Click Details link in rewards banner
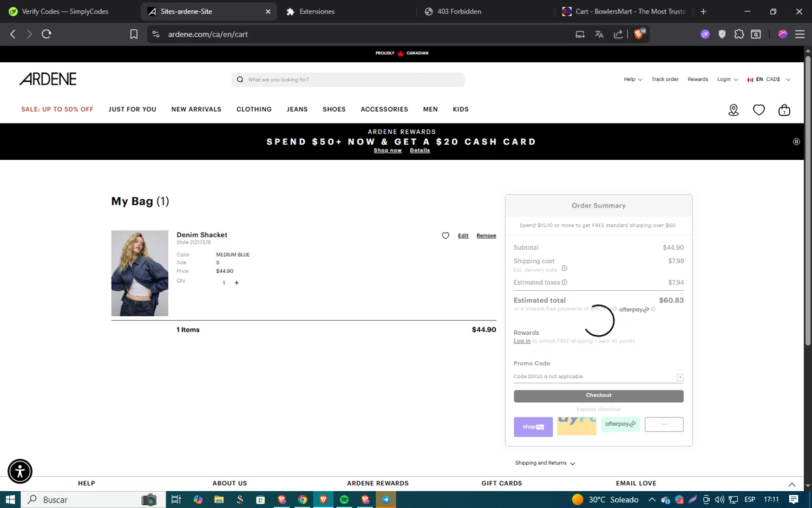 pyautogui.click(x=420, y=151)
